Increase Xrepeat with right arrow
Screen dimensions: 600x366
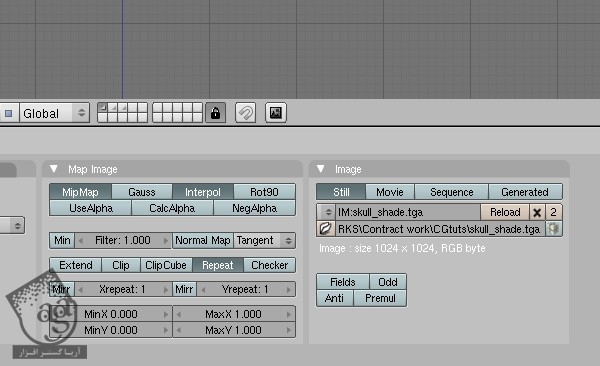click(x=166, y=289)
